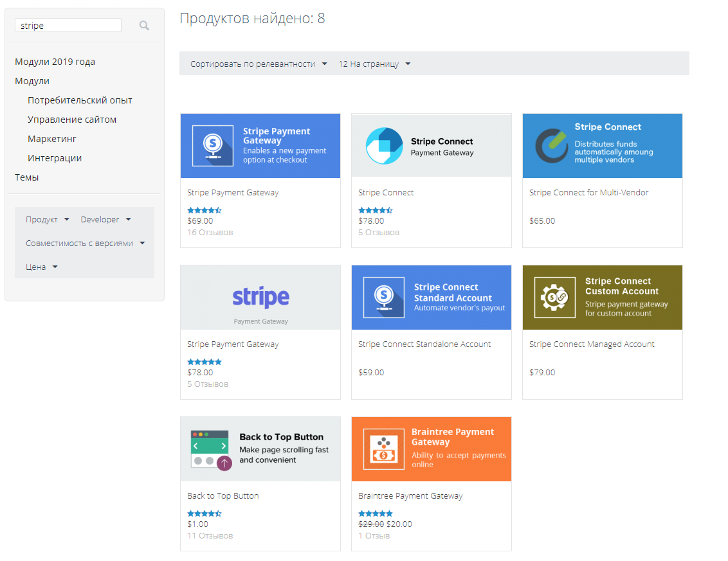Viewport: 728px width, 561px height.
Task: Expand the Developer filter dropdown
Action: click(106, 220)
